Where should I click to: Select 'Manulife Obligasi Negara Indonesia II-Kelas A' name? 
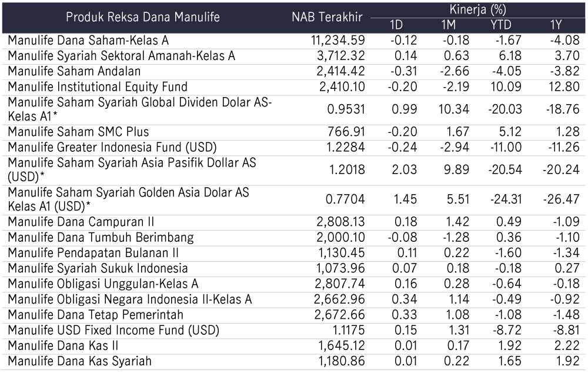(x=130, y=299)
